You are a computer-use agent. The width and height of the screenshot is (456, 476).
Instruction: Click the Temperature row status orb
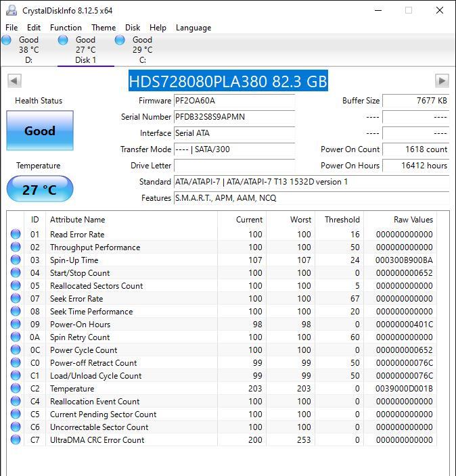coord(16,388)
